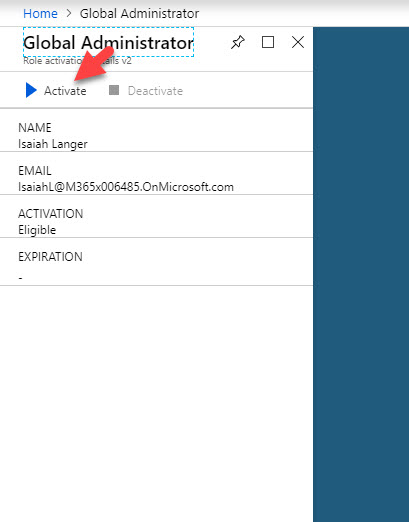Click the breadcrumb chevron separator
This screenshot has height=522, width=409.
69,13
